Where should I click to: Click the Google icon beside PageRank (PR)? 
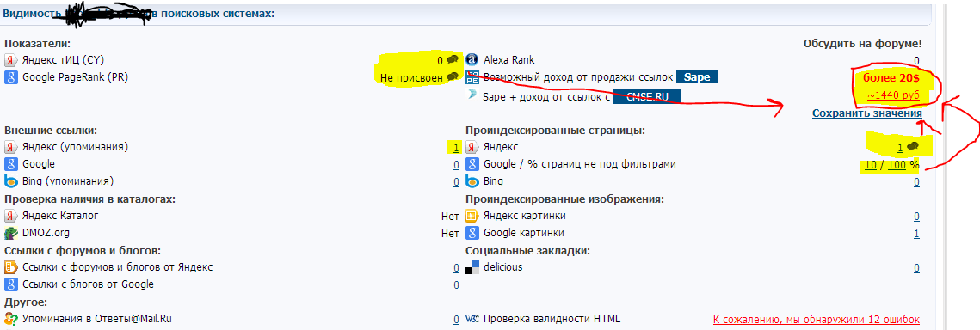point(10,77)
